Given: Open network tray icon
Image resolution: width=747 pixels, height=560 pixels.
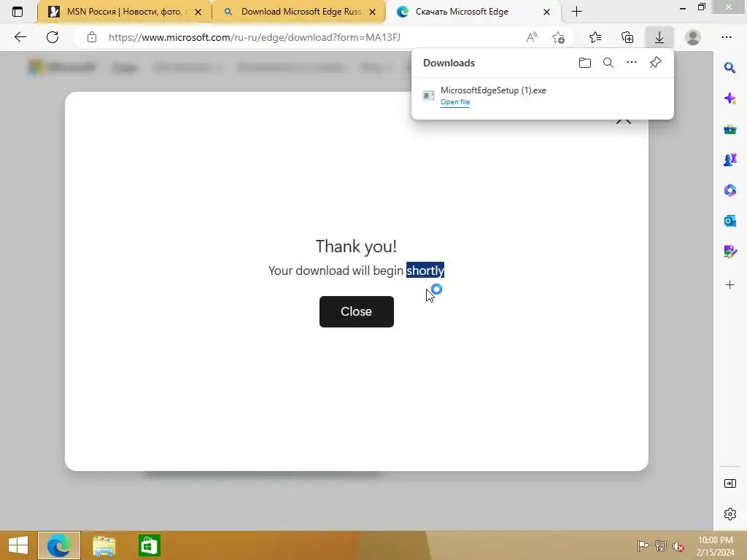Looking at the screenshot, I should (x=661, y=545).
